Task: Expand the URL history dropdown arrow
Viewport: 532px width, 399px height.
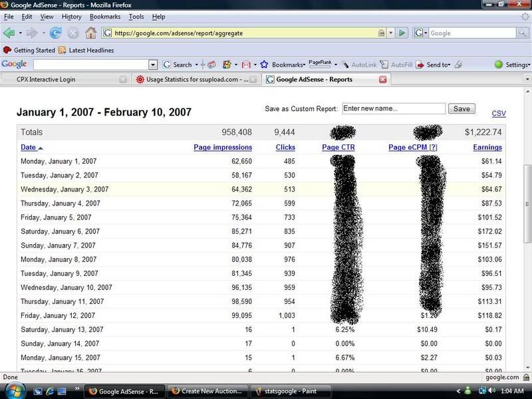Action: 391,33
